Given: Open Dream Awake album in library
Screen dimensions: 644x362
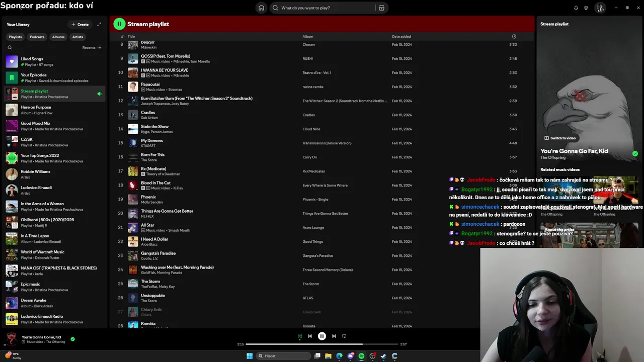Looking at the screenshot, I should [x=55, y=303].
